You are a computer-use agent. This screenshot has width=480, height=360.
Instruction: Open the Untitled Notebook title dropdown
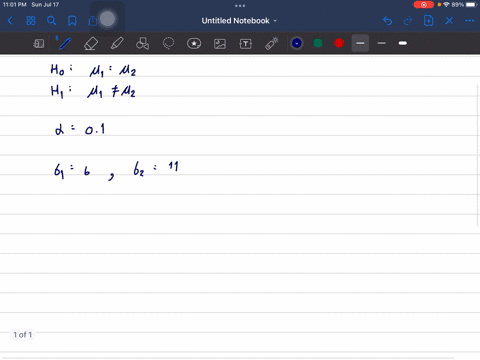pos(239,21)
